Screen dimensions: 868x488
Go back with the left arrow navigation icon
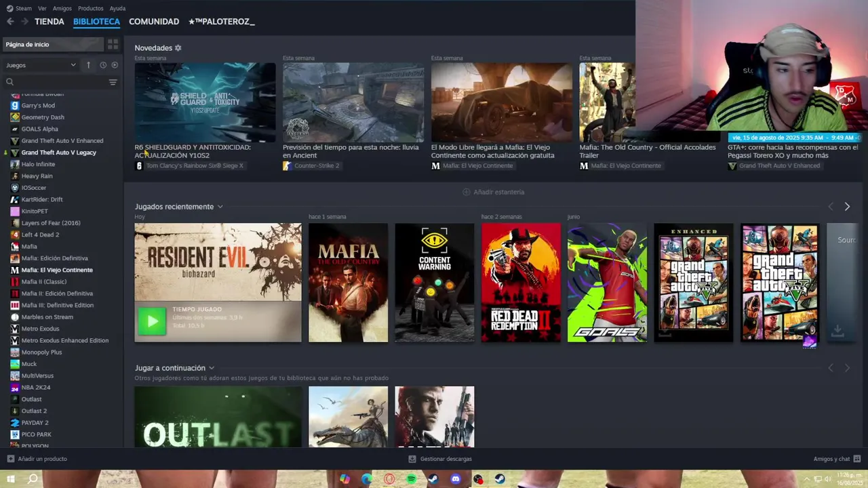(x=10, y=22)
